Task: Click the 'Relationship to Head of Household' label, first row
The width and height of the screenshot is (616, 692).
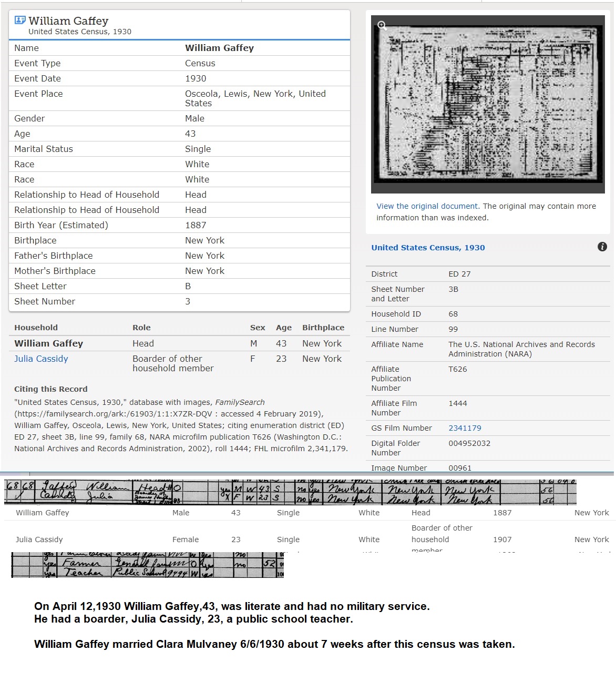Action: click(x=87, y=195)
